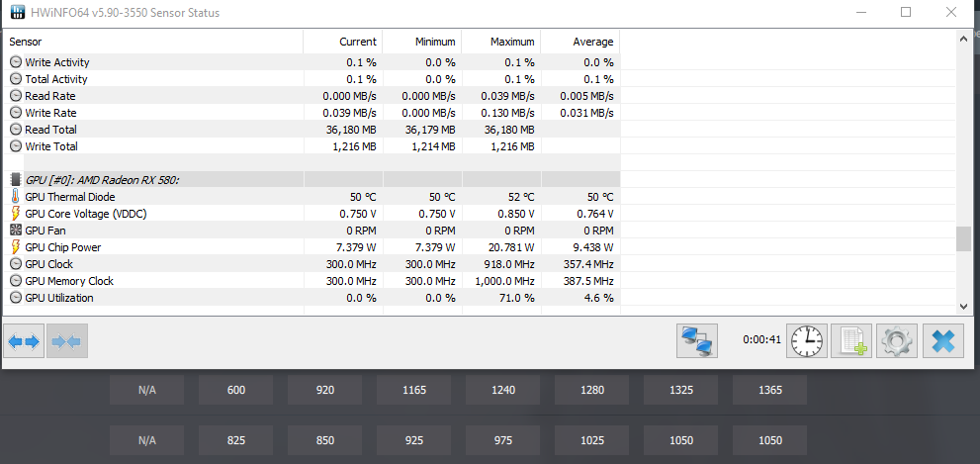Click the 1325 field in the background window

pos(681,390)
